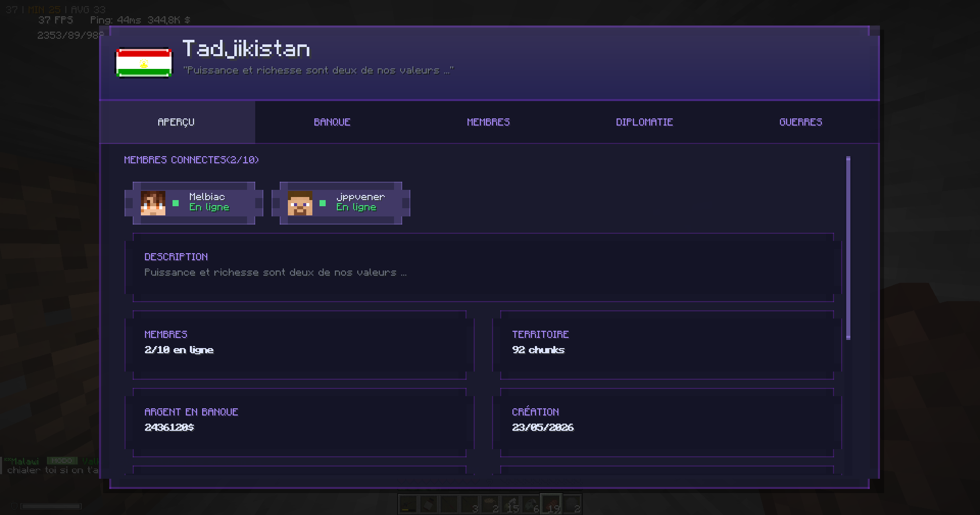Click the Tadjikistan flag icon
Screen dimensions: 980x515
(x=144, y=63)
